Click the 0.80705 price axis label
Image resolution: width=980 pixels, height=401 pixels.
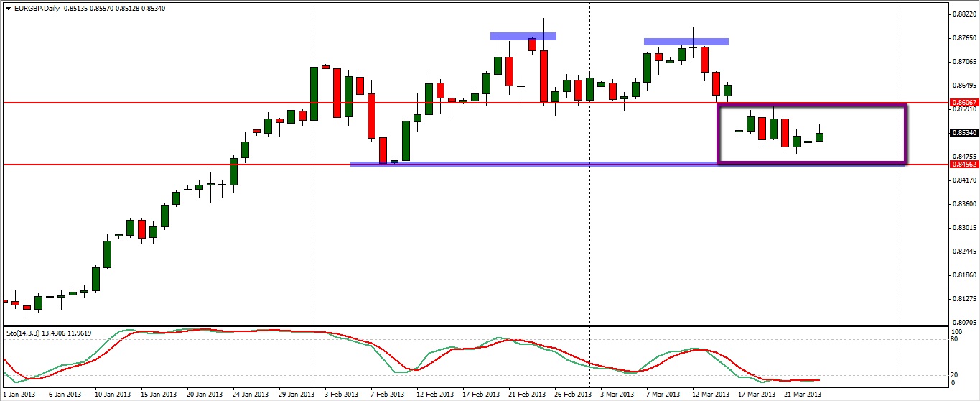963,323
